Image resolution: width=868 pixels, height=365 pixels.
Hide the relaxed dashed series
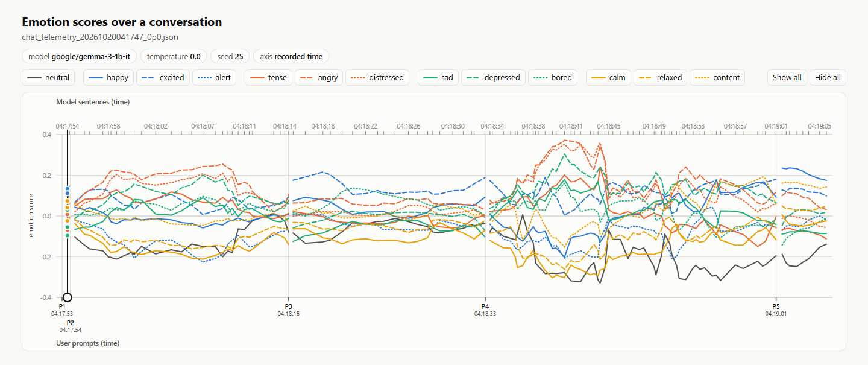(660, 77)
